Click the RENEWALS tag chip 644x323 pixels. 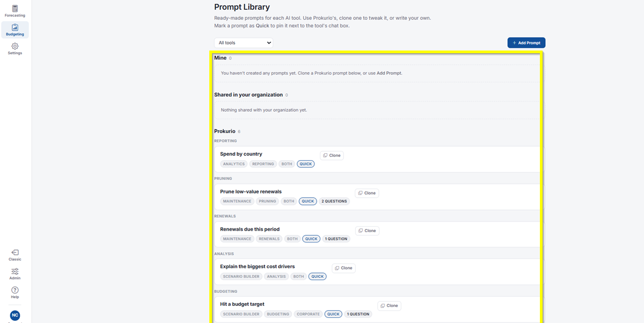(x=269, y=239)
